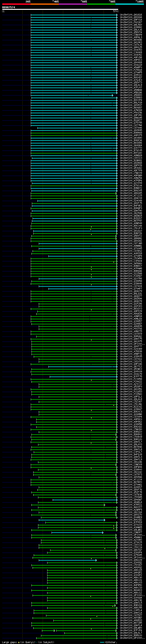Click hit label UniRef100_Q8GU45
The height and width of the screenshot is (644, 146).
(x=131, y=193)
